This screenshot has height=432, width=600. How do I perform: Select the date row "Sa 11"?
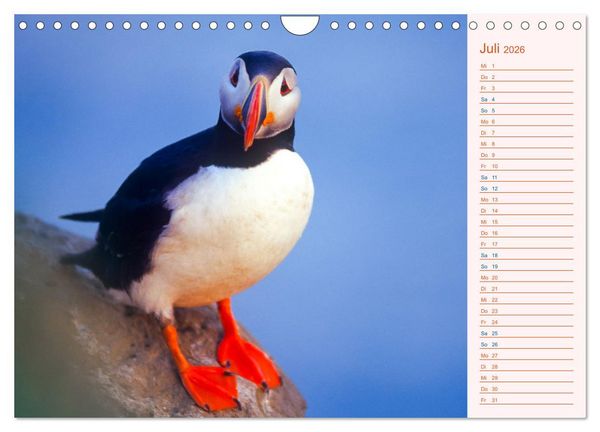click(527, 177)
